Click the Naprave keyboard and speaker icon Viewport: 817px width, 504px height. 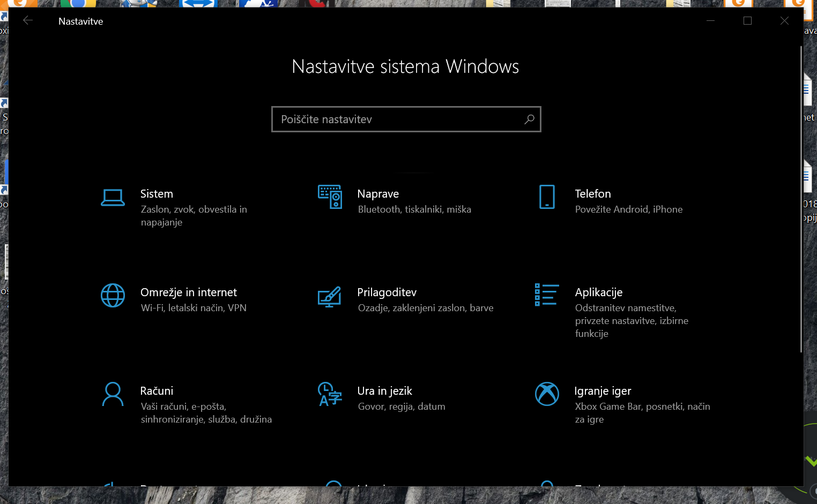coord(330,197)
